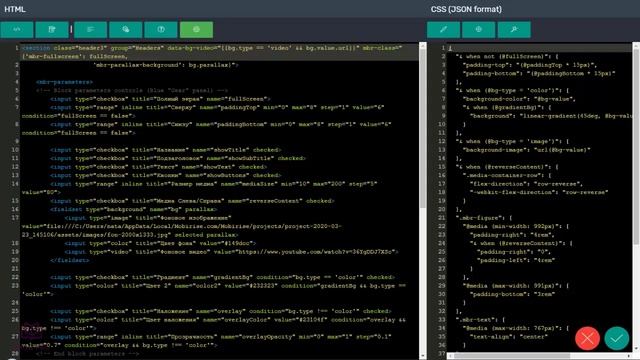Click the color input with value "#149dcc"
Viewport: 640px width, 360px height.
tap(160, 243)
